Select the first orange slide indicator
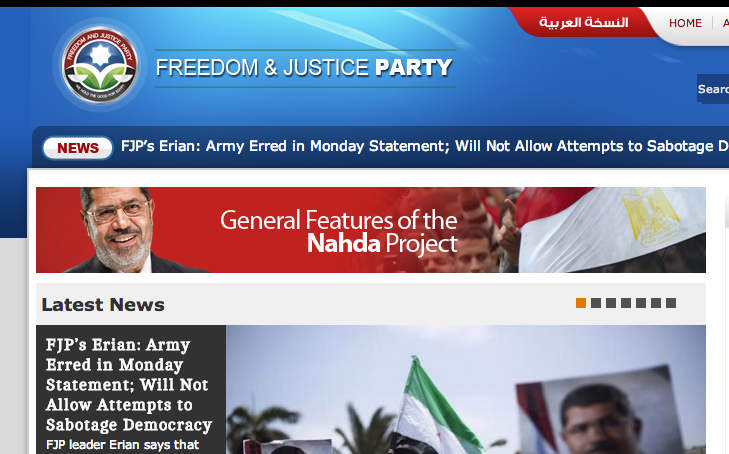Image resolution: width=729 pixels, height=454 pixels. pyautogui.click(x=581, y=303)
